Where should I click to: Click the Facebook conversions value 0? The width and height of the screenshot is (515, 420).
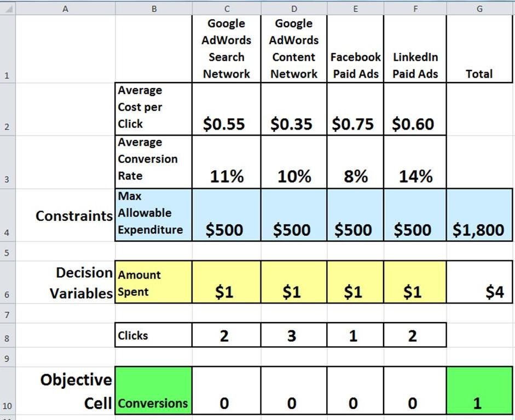355,391
